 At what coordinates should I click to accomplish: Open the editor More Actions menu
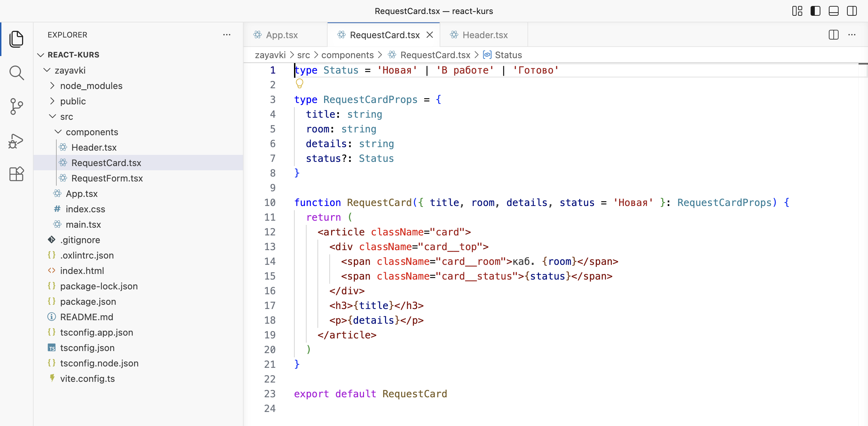click(852, 35)
